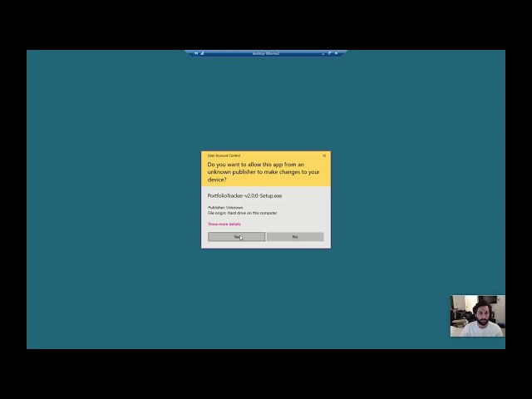Open the Show more details link
This screenshot has width=532, height=399.
pyautogui.click(x=224, y=224)
